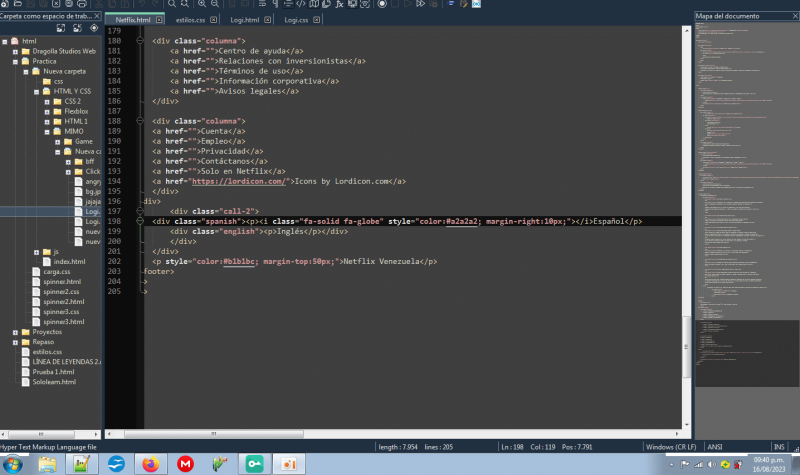Click the lordicon.com hyperlink in code
Viewport: 800px width, 475px height.
pos(239,181)
